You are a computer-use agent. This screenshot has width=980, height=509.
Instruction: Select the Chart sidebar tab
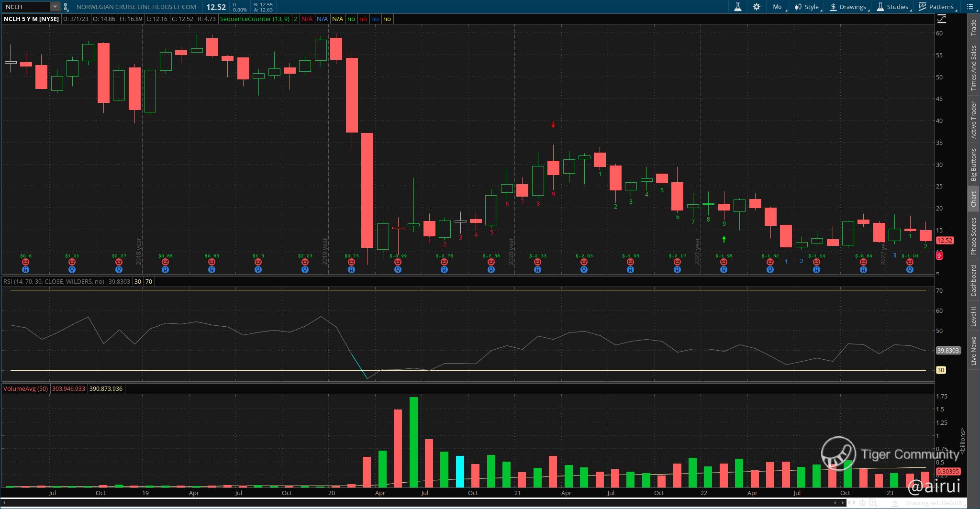click(973, 199)
